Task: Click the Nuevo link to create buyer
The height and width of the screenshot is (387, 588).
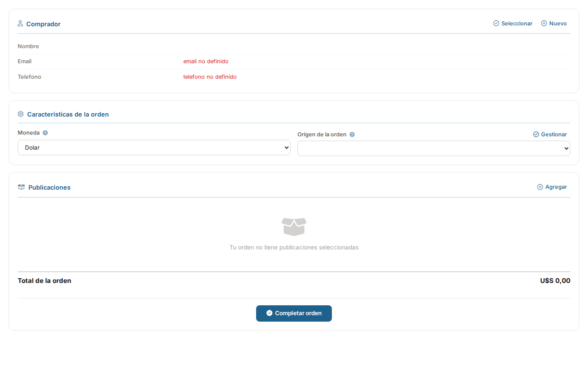Action: (x=558, y=24)
